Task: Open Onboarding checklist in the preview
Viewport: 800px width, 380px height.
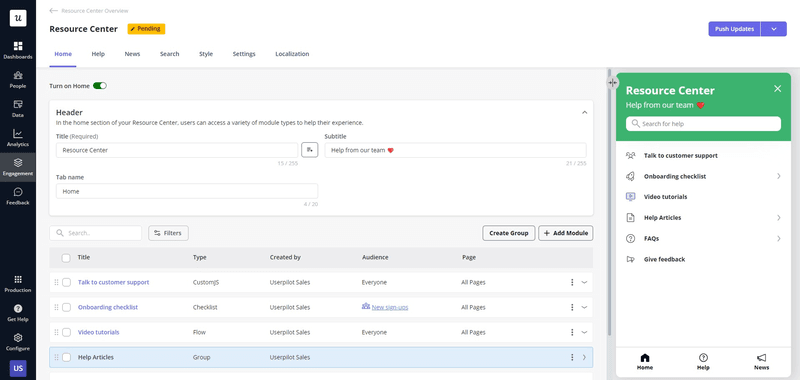Action: (x=703, y=176)
